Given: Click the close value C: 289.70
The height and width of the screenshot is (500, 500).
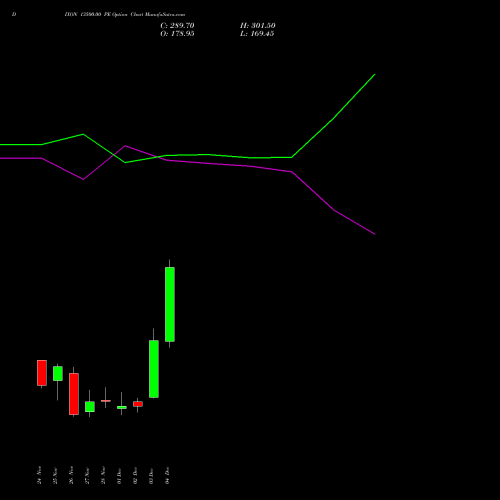Looking at the screenshot, I should click(177, 26).
